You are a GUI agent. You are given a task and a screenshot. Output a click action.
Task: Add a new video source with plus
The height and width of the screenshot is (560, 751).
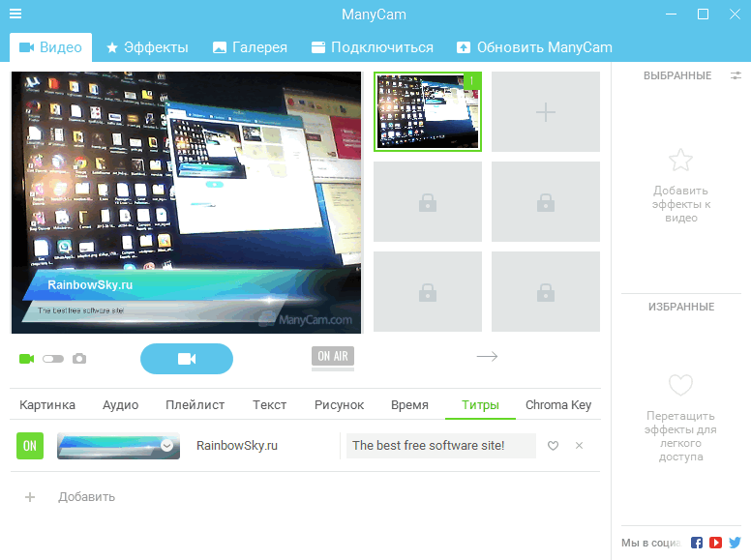tap(546, 112)
